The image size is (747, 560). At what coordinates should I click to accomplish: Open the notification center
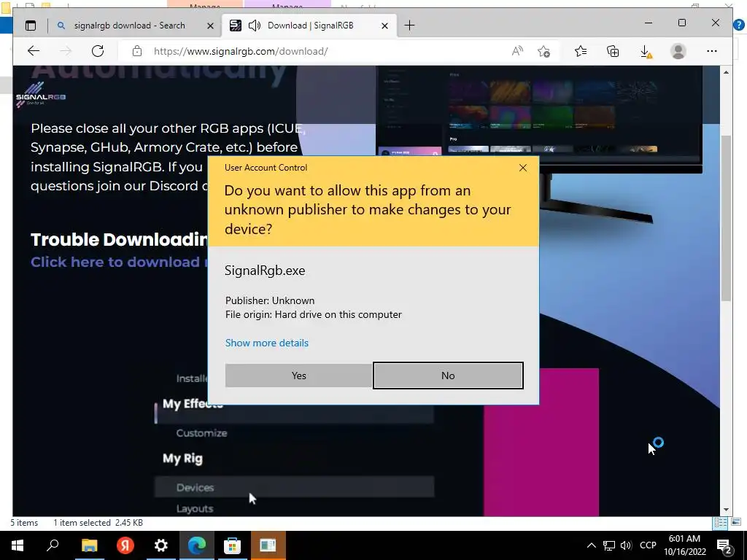tap(724, 545)
